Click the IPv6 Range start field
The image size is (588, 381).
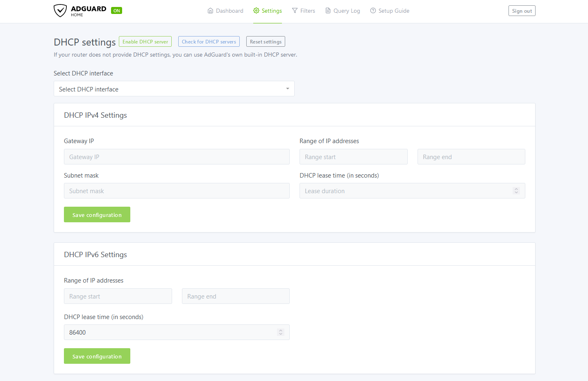coord(118,296)
